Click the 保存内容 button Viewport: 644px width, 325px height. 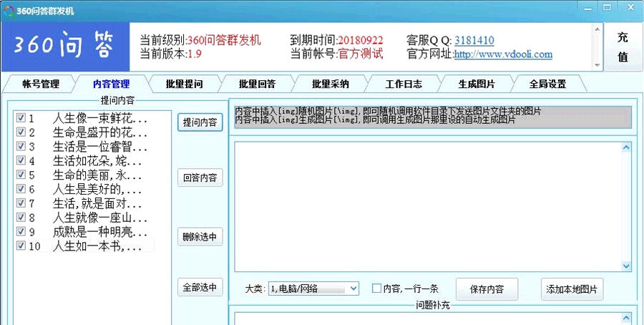click(487, 288)
